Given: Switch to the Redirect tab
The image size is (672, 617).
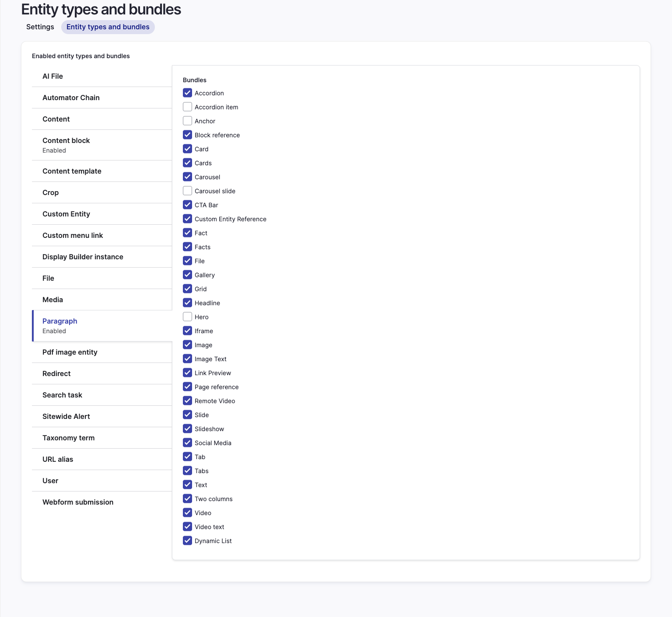Looking at the screenshot, I should [102, 373].
